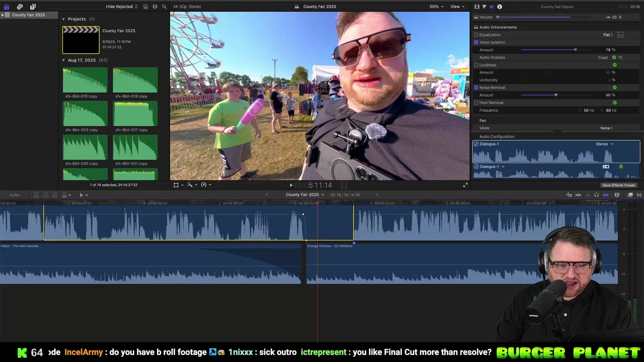644x362 pixels.
Task: Open the Color inspector tab icon
Action: point(484,7)
